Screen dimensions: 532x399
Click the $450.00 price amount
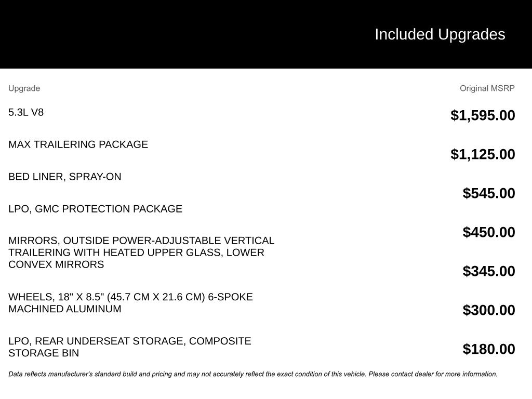click(489, 232)
